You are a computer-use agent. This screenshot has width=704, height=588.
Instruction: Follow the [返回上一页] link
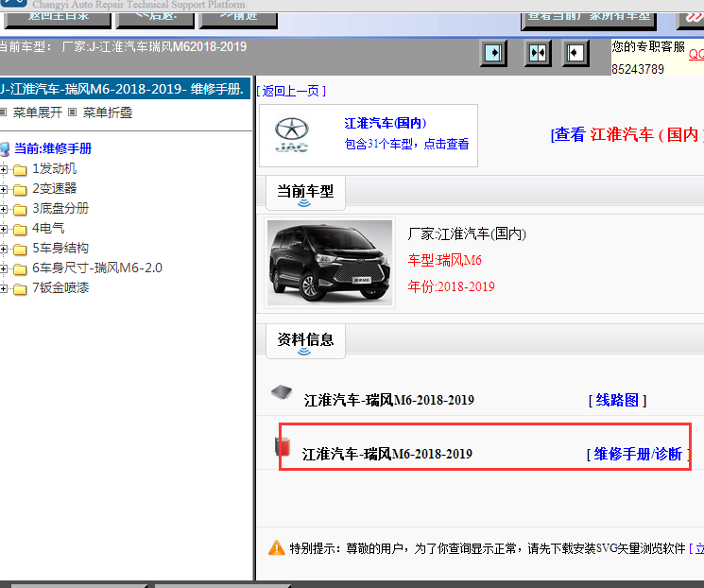click(291, 91)
